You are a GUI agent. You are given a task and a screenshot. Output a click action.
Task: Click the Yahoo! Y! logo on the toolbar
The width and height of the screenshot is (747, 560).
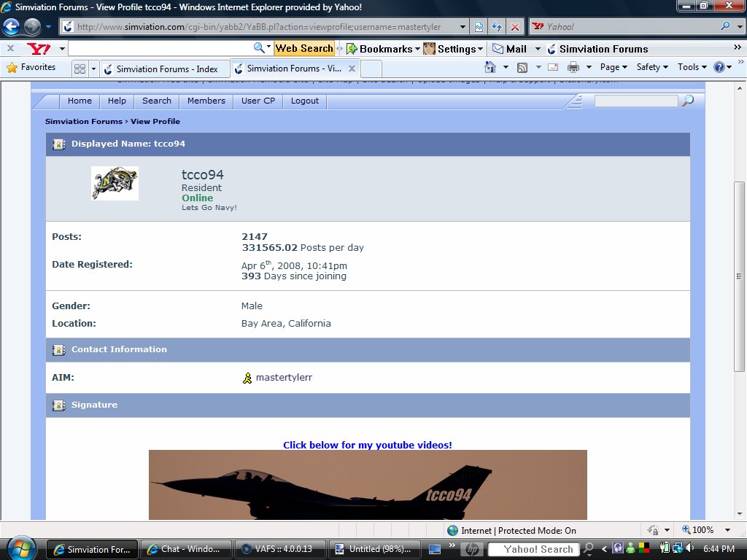click(39, 49)
